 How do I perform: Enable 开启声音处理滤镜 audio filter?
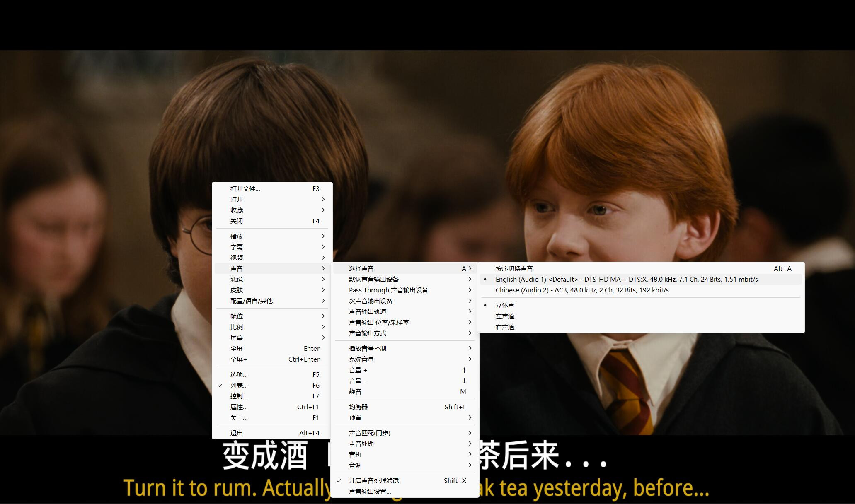(374, 480)
